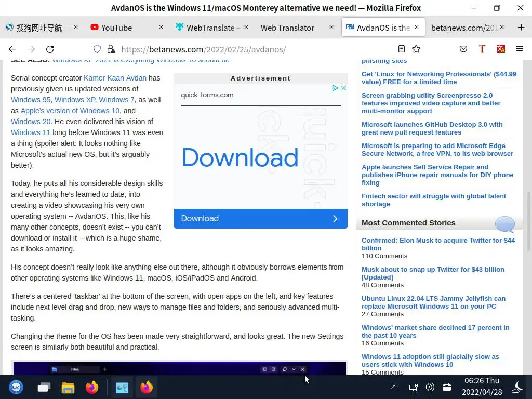Click the forward navigation arrow
Screen dimensions: 532x399
coord(31,49)
